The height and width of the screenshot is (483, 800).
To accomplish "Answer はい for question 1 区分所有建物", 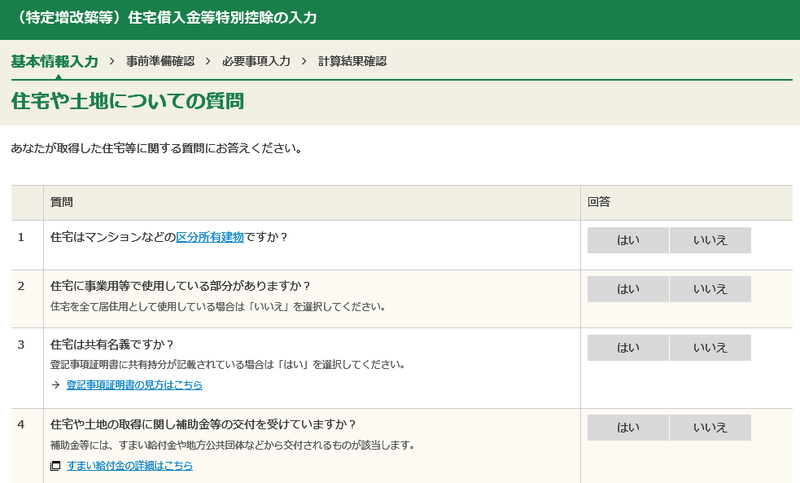I will click(x=628, y=240).
